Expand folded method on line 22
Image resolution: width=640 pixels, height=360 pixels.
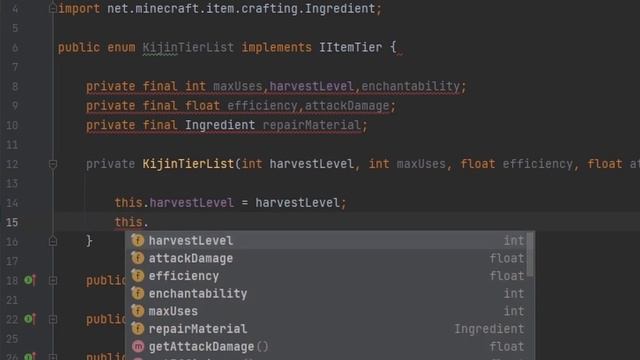coord(53,319)
